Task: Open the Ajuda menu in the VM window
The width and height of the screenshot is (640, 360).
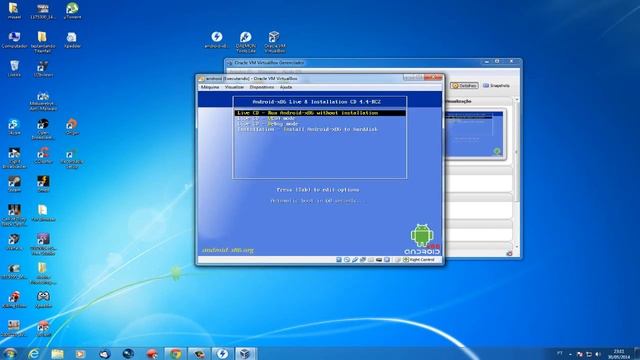Action: click(286, 87)
